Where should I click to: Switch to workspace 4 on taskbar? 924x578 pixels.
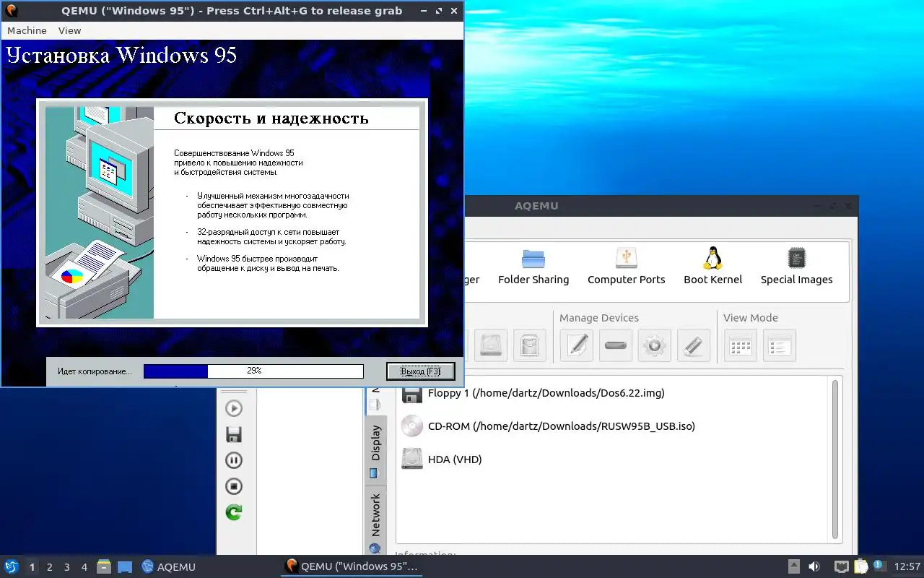84,567
